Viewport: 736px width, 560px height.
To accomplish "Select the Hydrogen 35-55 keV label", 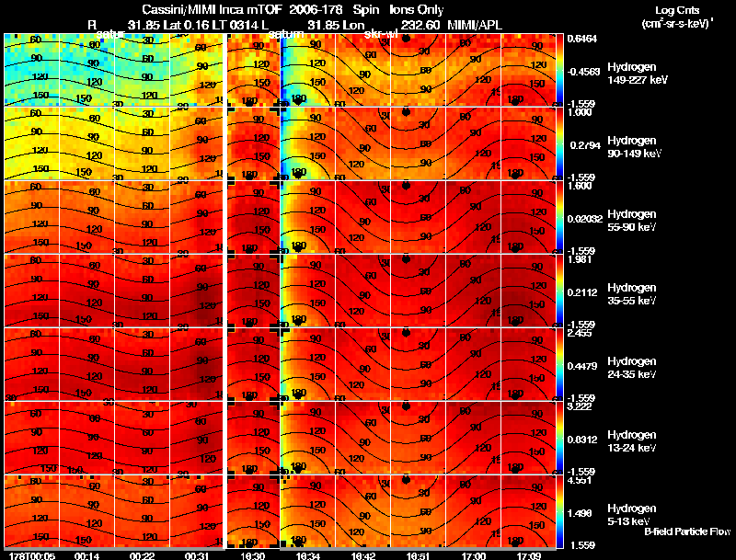I will point(632,294).
